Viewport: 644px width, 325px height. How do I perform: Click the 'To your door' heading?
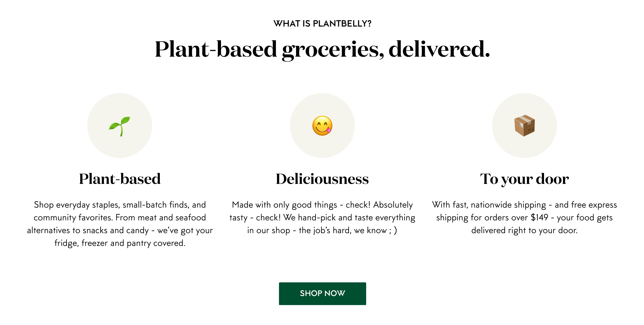tap(524, 179)
